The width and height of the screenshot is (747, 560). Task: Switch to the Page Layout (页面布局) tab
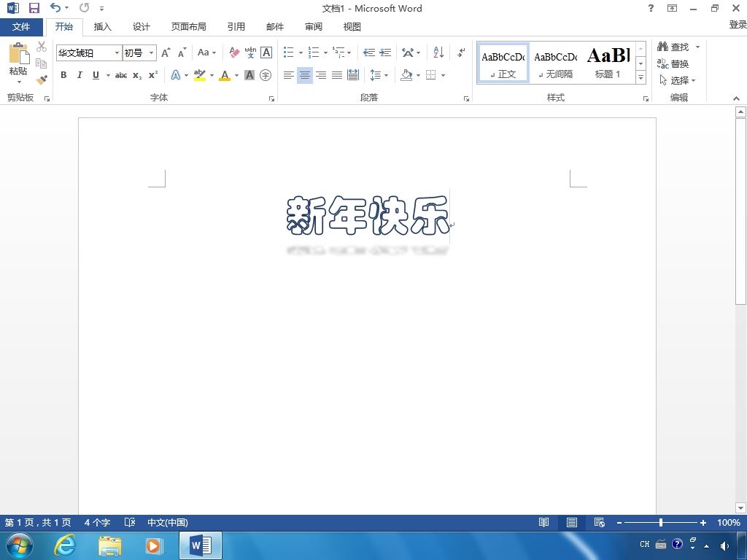[x=189, y=27]
